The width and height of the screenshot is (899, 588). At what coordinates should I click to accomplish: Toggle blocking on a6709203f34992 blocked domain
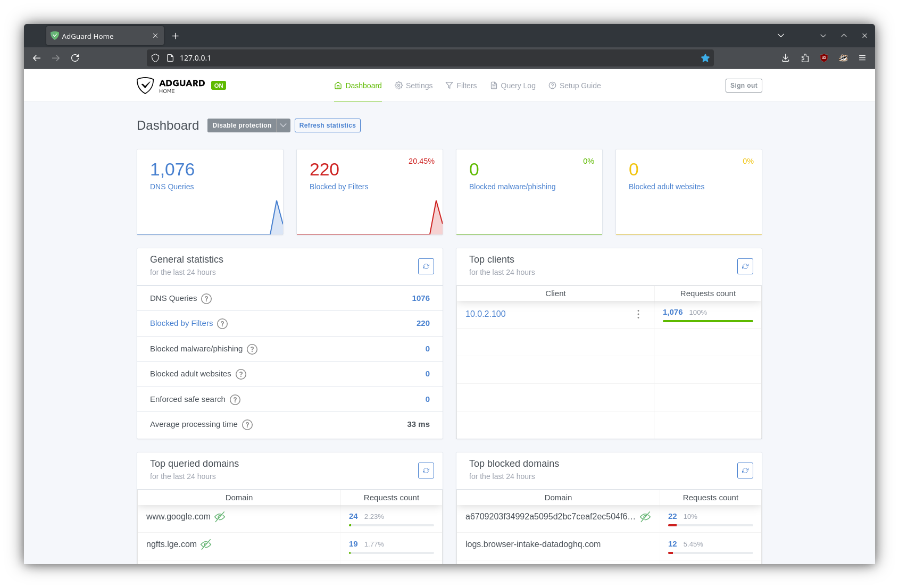[645, 517]
